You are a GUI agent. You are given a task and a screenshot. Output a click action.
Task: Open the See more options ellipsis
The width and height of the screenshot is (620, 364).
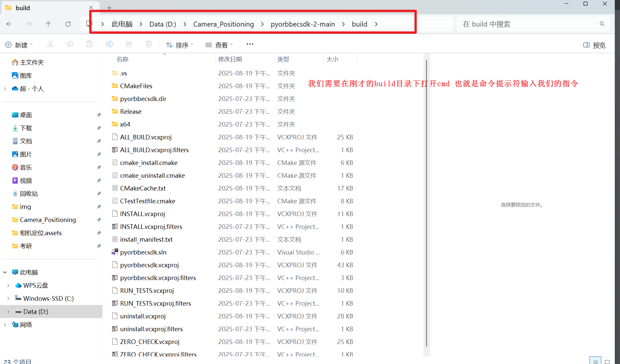click(x=250, y=44)
